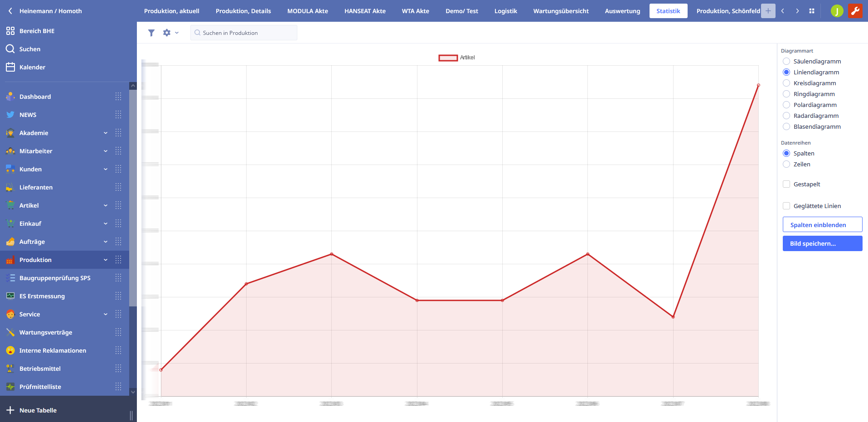The width and height of the screenshot is (868, 422).
Task: Go to previous tabs with left arrow
Action: pos(782,11)
